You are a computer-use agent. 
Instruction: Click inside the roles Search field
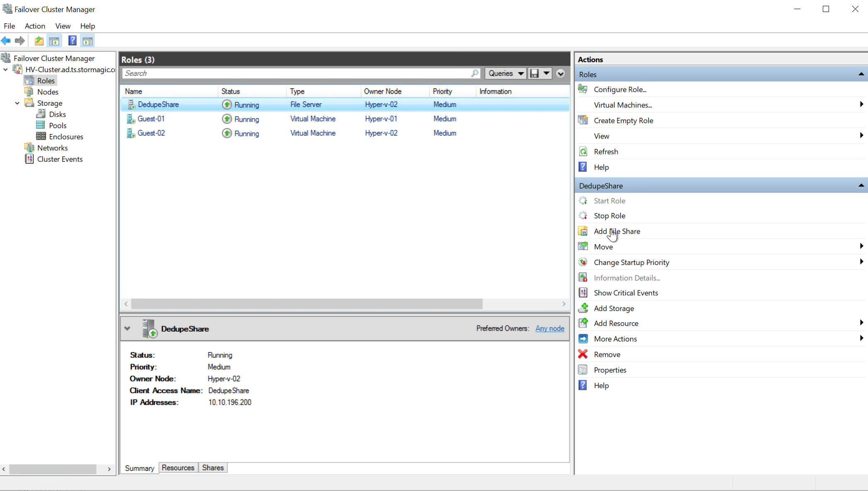click(x=297, y=73)
